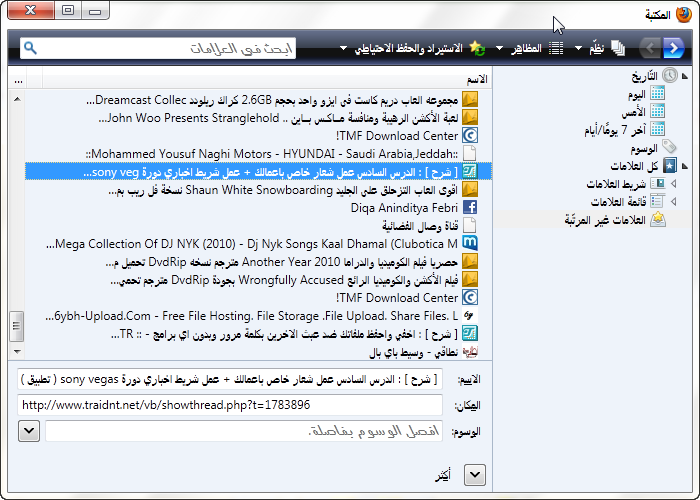Image resolution: width=700 pixels, height=500 pixels.
Task: Select نطاقي - وسيط باي بال bookmark
Action: click(x=258, y=352)
